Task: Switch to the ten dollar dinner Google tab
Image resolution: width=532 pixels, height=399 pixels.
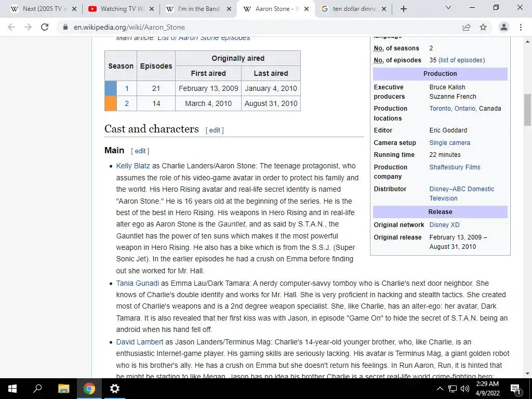Action: pos(353,9)
